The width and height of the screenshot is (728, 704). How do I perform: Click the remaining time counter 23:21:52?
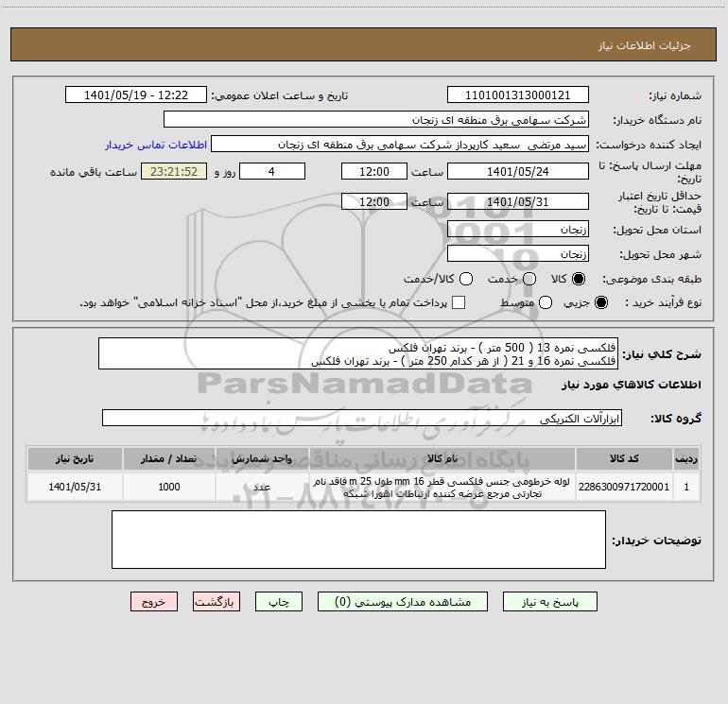[174, 171]
